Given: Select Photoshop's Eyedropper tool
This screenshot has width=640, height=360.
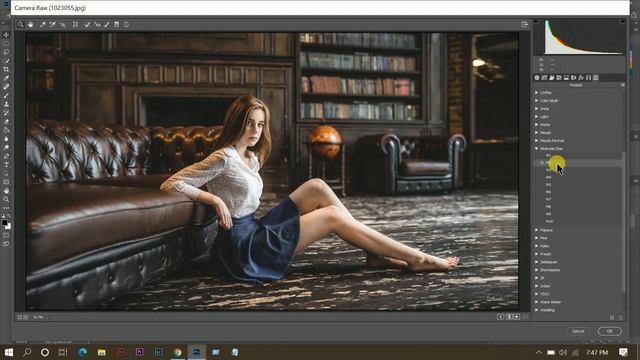Looking at the screenshot, I should point(6,78).
